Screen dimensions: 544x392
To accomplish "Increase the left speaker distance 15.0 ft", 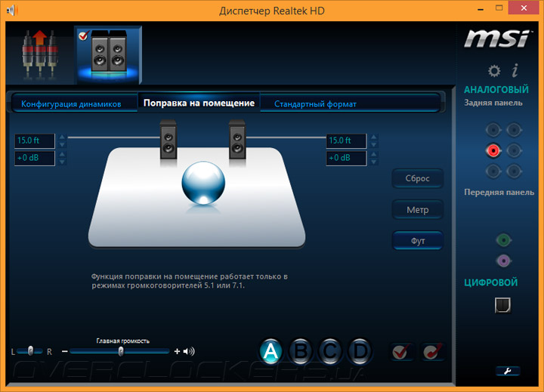I will [62, 137].
